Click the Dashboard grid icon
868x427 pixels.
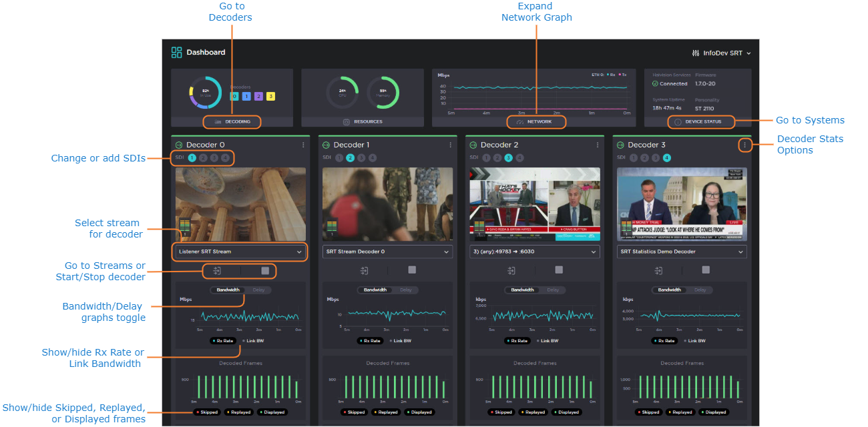(176, 52)
